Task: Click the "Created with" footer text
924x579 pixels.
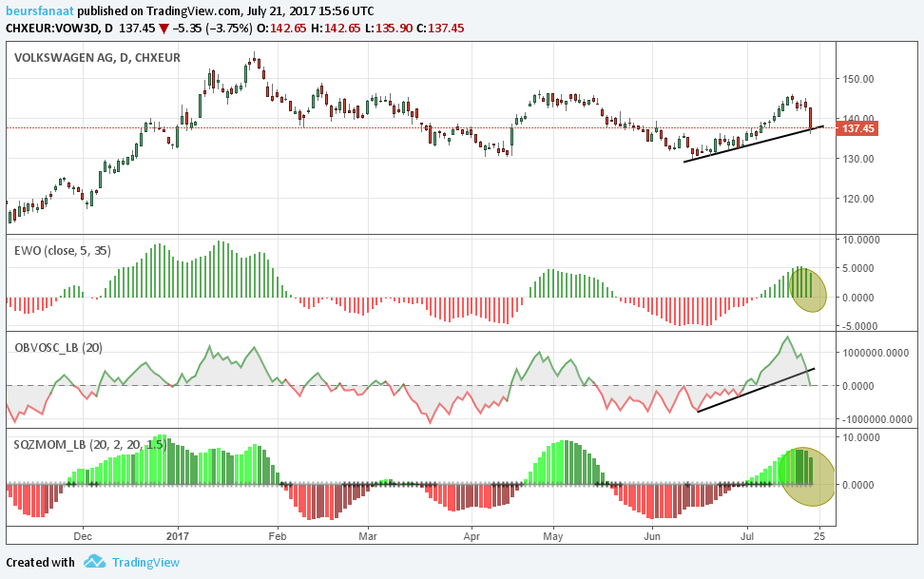Action: [x=40, y=562]
